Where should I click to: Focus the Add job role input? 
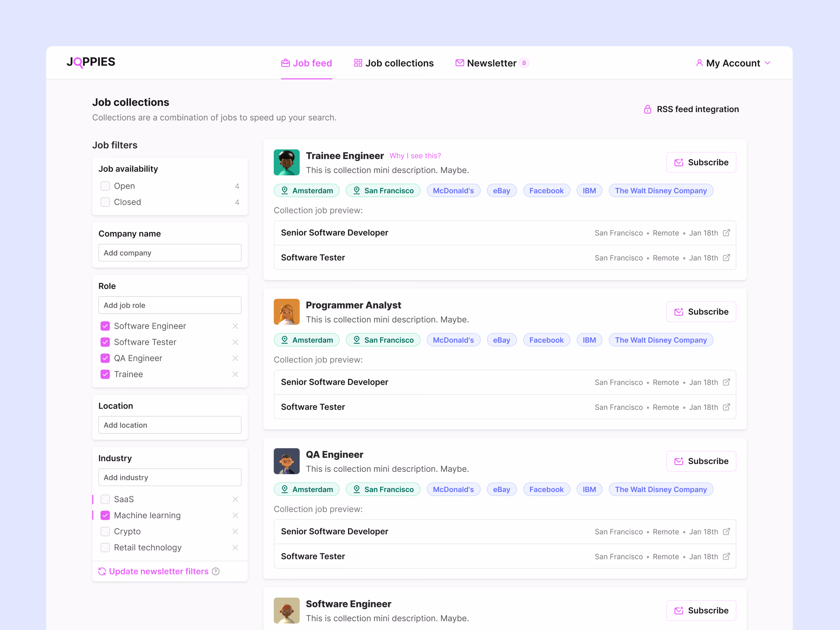[x=170, y=305]
